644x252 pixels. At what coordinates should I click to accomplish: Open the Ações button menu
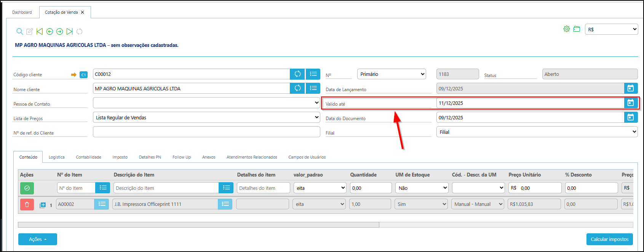pos(37,239)
